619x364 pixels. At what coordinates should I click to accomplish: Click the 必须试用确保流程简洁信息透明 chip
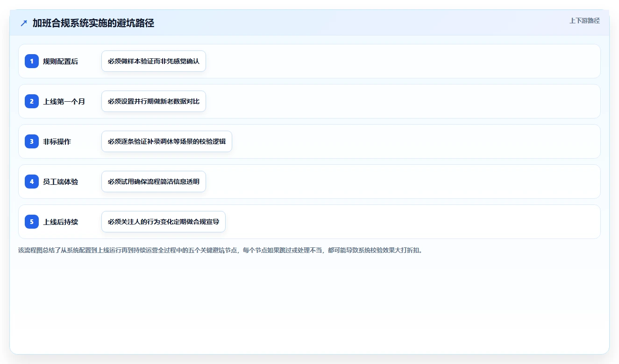(154, 182)
